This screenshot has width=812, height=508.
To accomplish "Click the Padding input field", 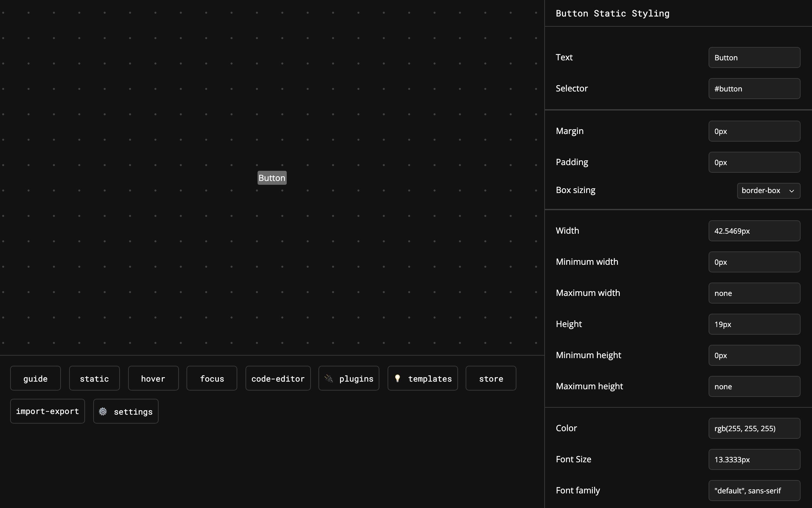I will pos(754,162).
